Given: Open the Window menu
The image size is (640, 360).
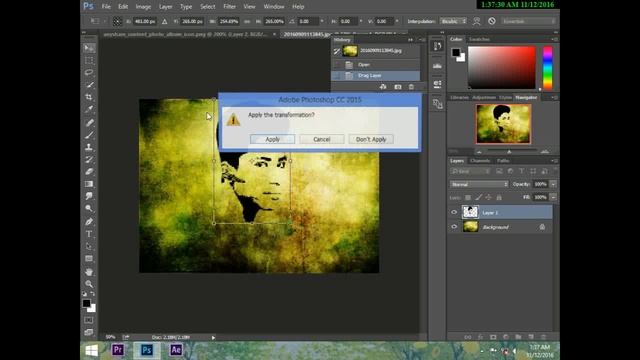Looking at the screenshot, I should click(274, 7).
